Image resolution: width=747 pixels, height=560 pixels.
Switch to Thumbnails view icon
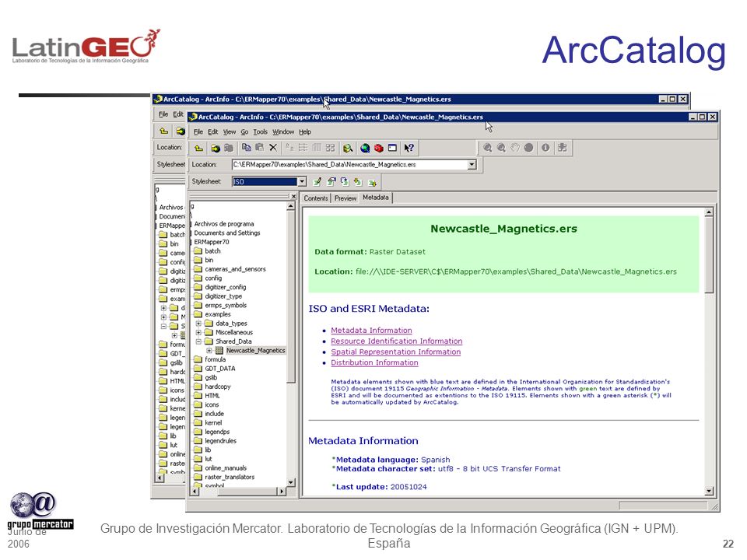click(330, 148)
